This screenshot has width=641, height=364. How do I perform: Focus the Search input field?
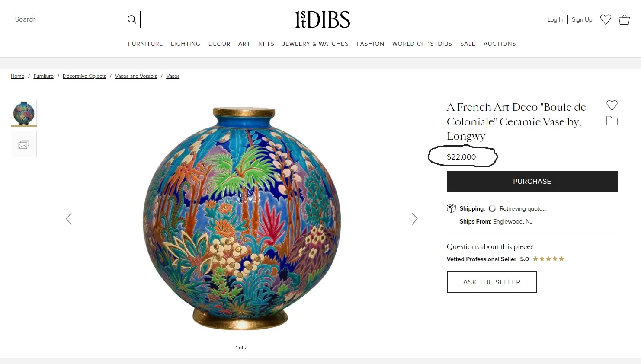tap(69, 19)
